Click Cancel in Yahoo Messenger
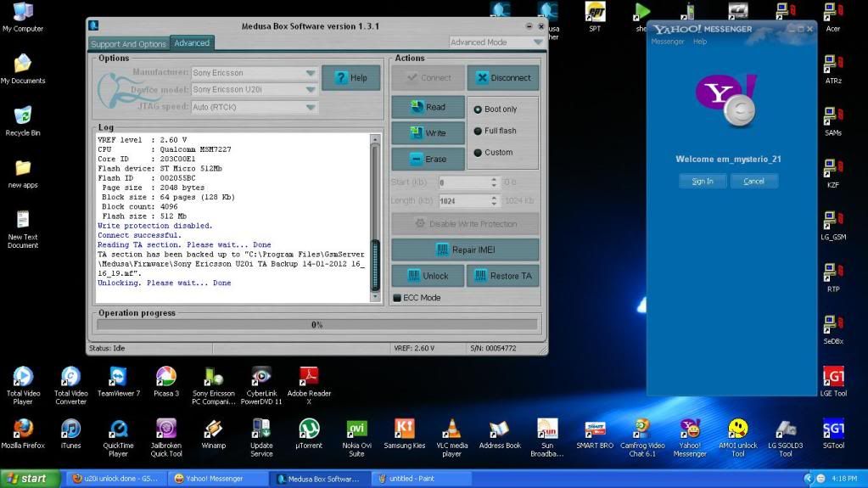Viewport: 868px width, 488px height. click(754, 181)
